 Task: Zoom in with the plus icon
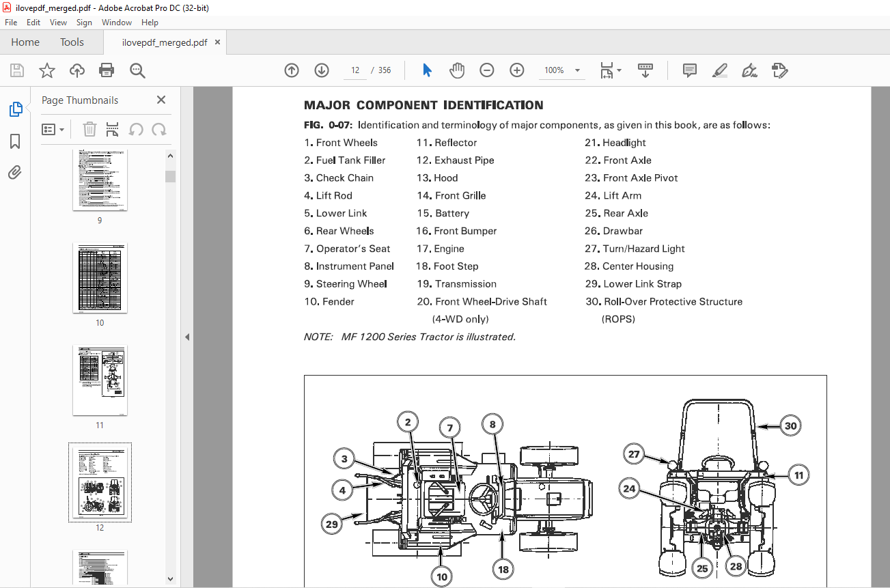pyautogui.click(x=517, y=70)
